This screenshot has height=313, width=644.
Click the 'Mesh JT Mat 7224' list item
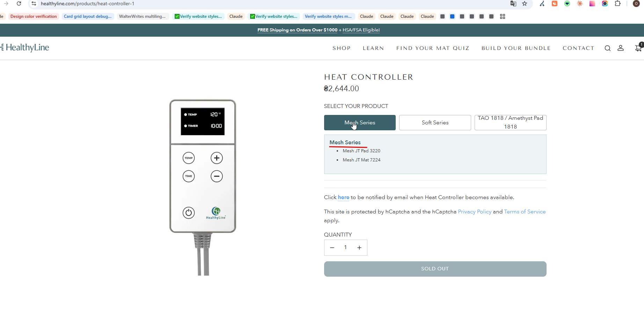(361, 160)
